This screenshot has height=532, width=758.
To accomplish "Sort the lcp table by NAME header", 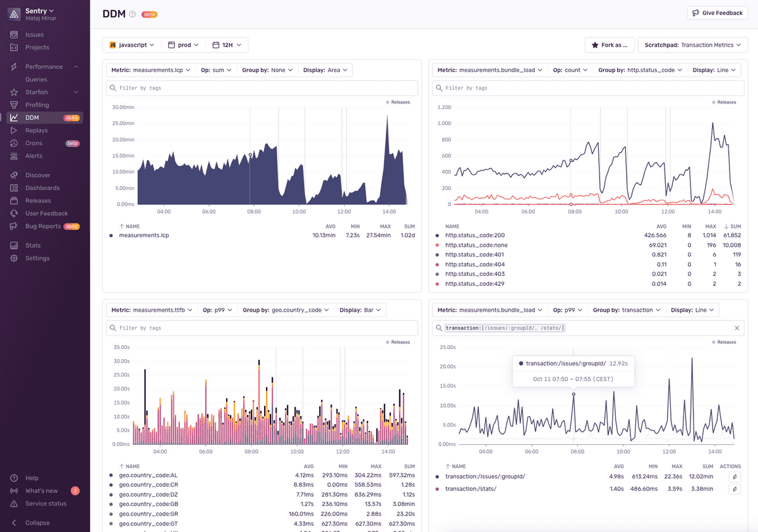I will (129, 226).
